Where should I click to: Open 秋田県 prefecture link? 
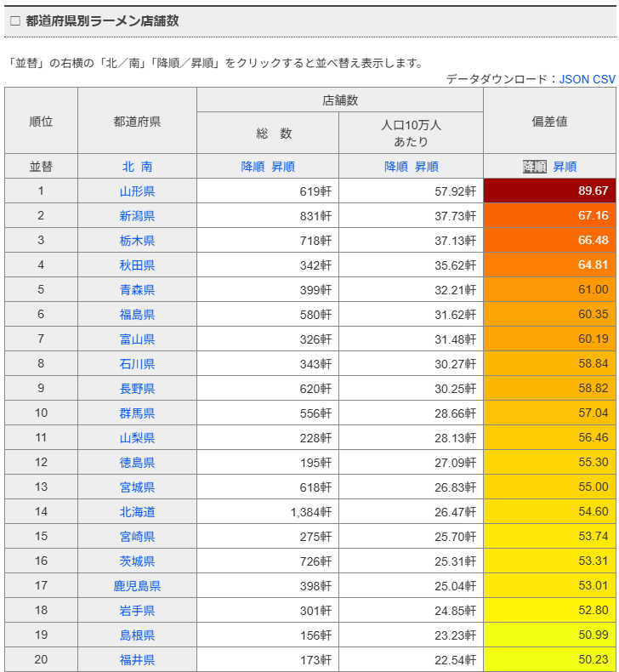tap(137, 265)
